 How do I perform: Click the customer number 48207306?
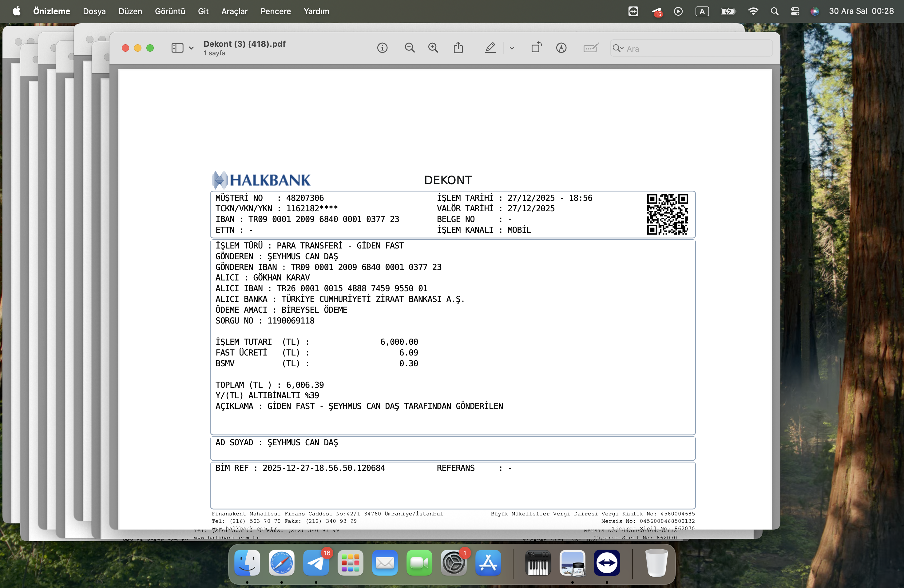pos(305,198)
